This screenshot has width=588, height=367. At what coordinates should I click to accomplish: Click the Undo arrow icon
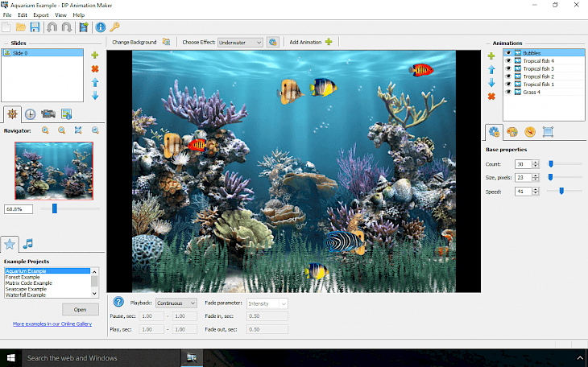pyautogui.click(x=52, y=27)
